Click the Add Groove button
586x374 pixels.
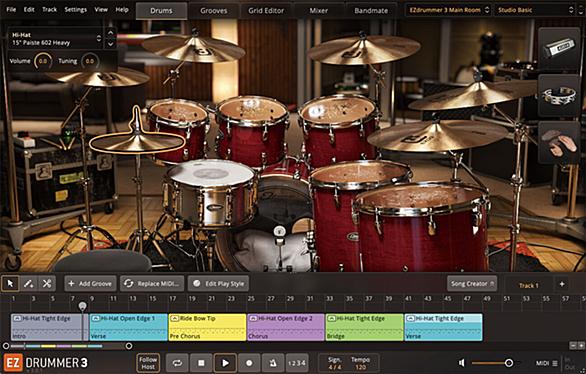coord(90,284)
